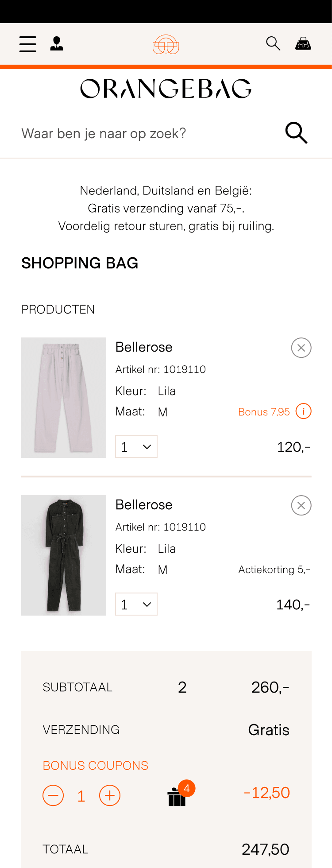This screenshot has height=868, width=332.
Task: Click the first Bellerose product title
Action: tap(144, 347)
